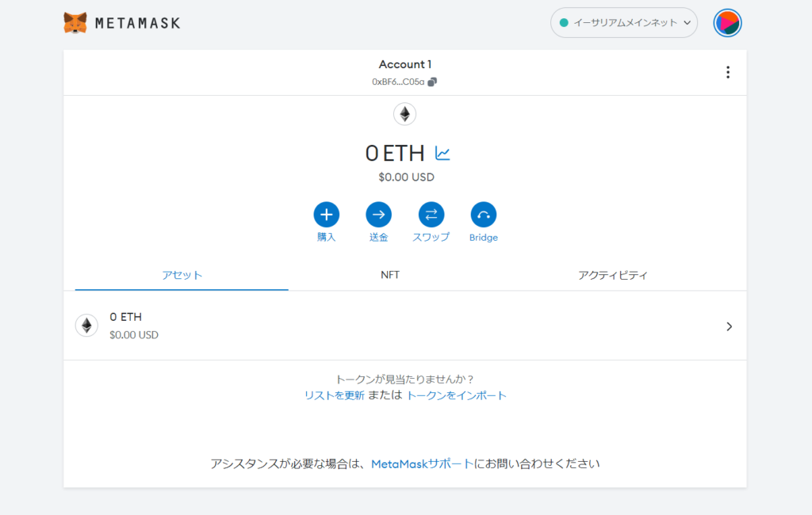Viewport: 812px width, 515px height.
Task: Open the イーサリアムメインネット network dropdown
Action: click(x=624, y=23)
